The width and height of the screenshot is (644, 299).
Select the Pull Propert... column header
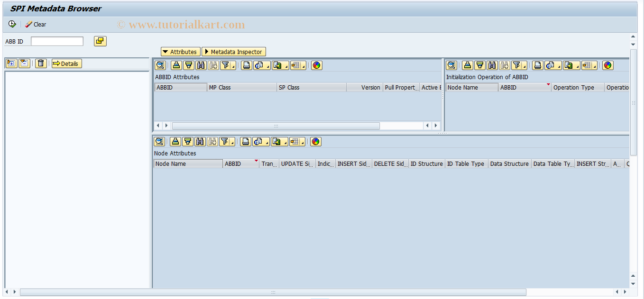[401, 88]
